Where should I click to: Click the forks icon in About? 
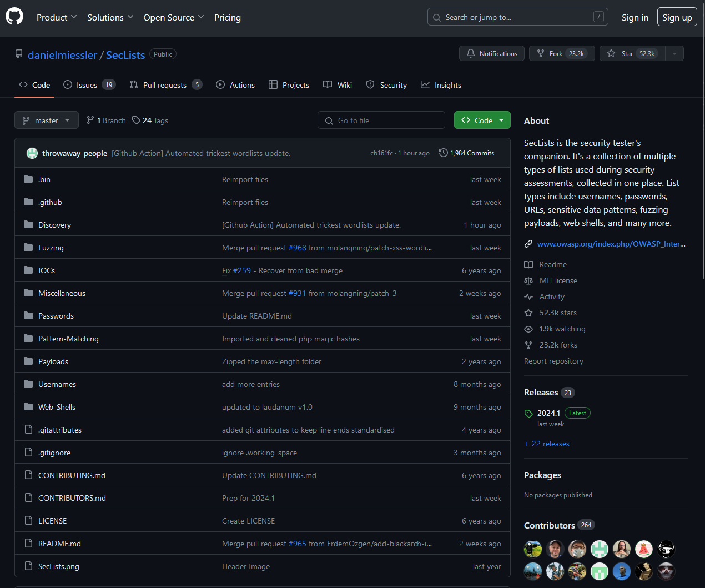[528, 345]
